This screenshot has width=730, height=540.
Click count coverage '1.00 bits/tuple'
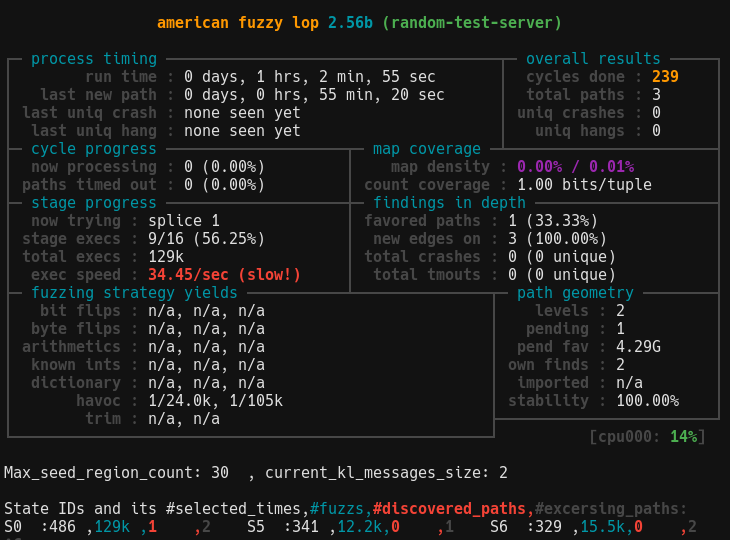584,184
